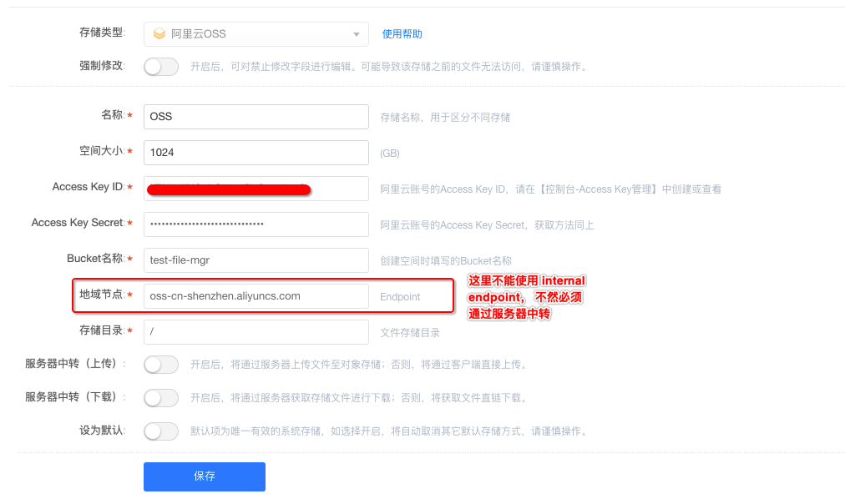Click the hint 创建空间时填写的Bucket名称
Screen dimensions: 845x504
pyautogui.click(x=446, y=261)
